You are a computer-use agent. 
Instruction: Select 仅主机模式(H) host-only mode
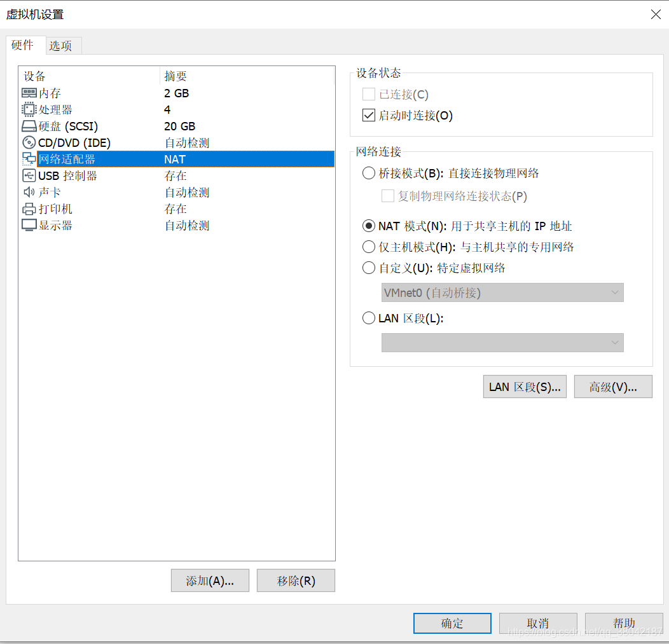tap(369, 247)
